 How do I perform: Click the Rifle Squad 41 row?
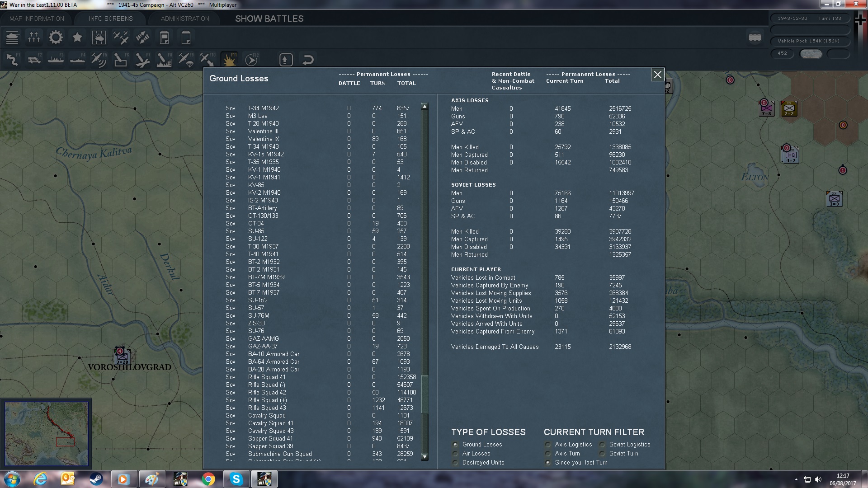point(321,377)
